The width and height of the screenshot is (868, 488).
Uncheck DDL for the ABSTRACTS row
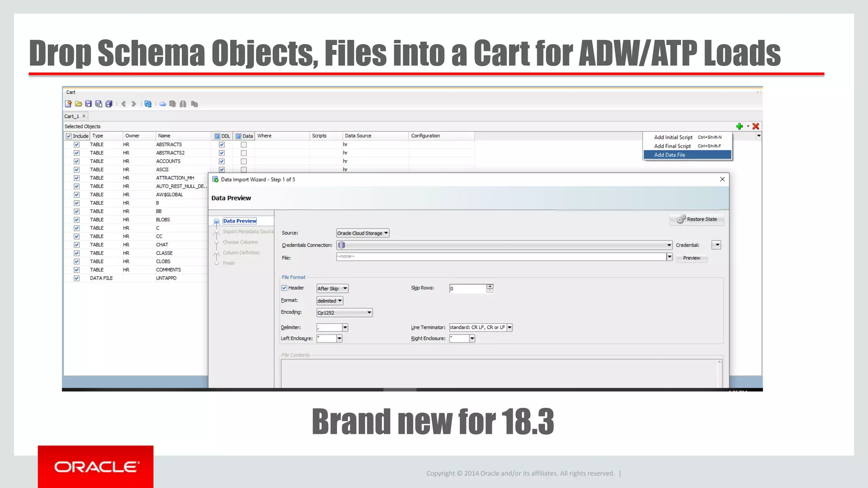(x=222, y=144)
